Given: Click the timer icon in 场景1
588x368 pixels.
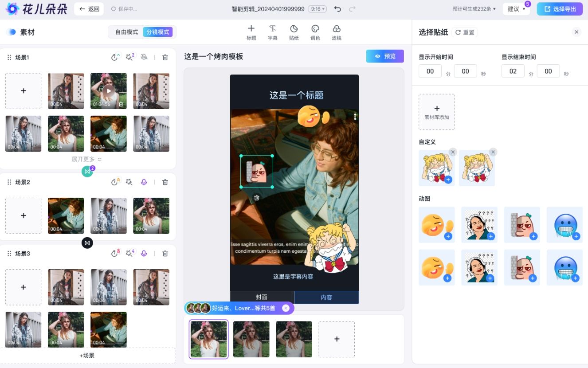Looking at the screenshot, I should [x=115, y=57].
